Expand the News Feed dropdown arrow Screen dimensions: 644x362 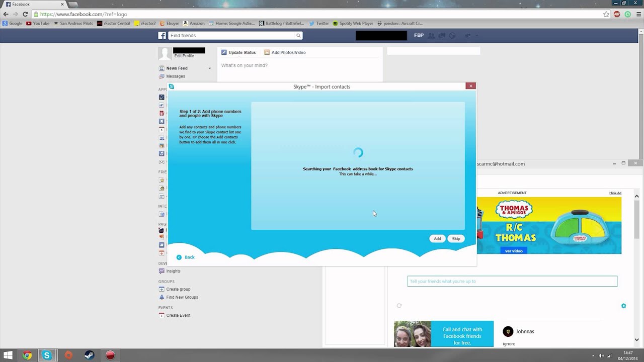[210, 68]
